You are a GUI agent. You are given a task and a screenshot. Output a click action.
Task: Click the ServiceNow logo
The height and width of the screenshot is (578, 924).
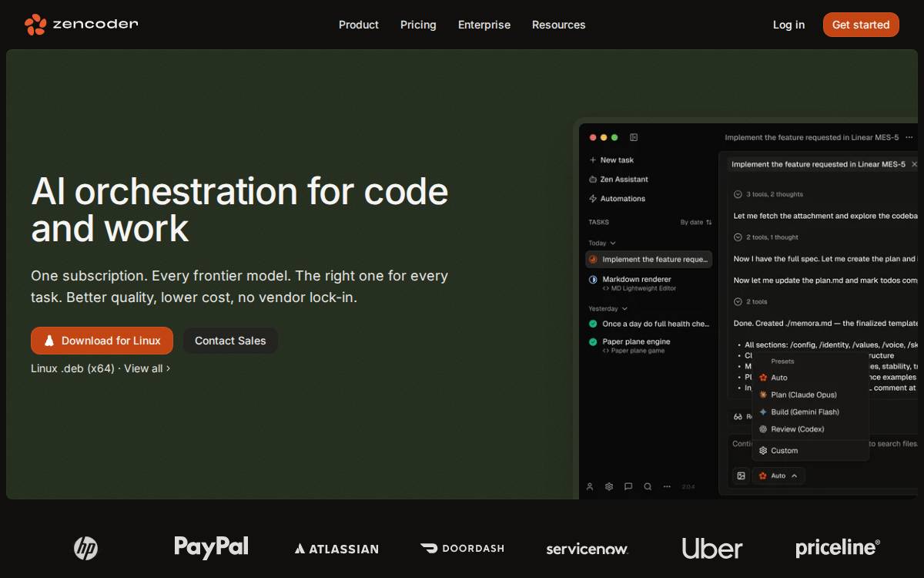587,549
